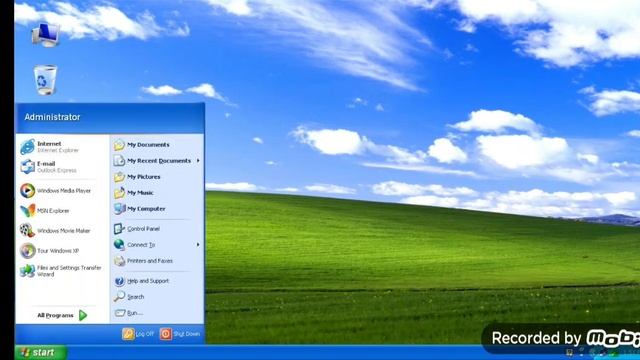Expand Connect To submenu arrow

(x=198, y=244)
